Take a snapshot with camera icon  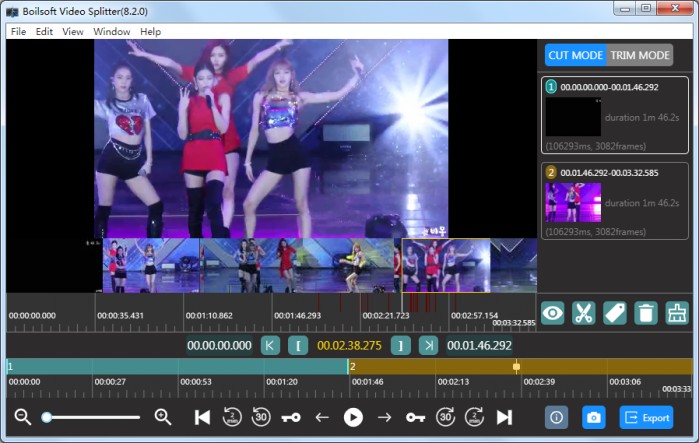pyautogui.click(x=593, y=418)
